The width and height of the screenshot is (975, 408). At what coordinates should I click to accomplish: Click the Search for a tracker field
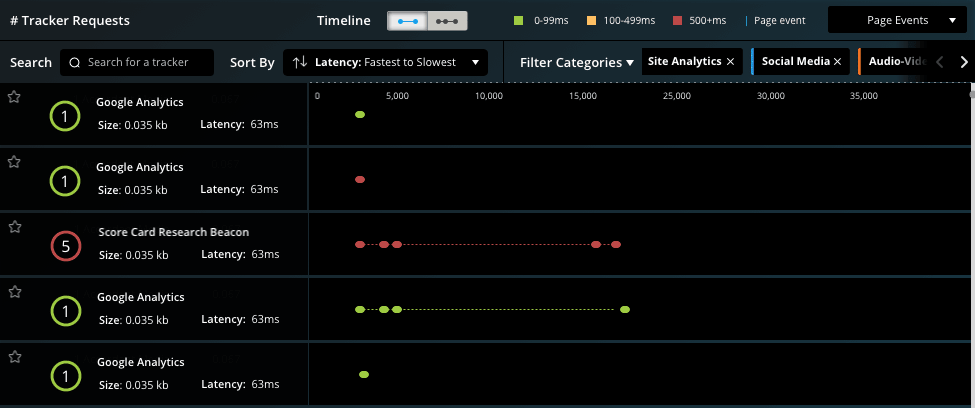[148, 62]
